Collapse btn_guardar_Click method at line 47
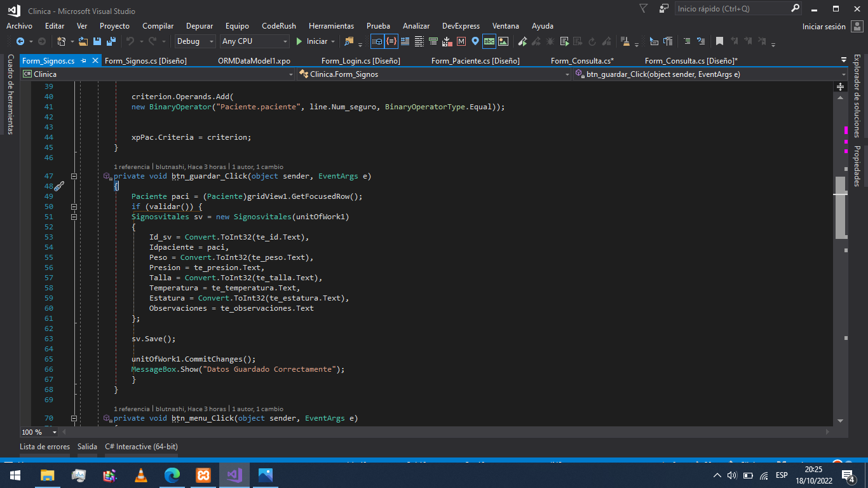Image resolution: width=868 pixels, height=488 pixels. point(74,176)
